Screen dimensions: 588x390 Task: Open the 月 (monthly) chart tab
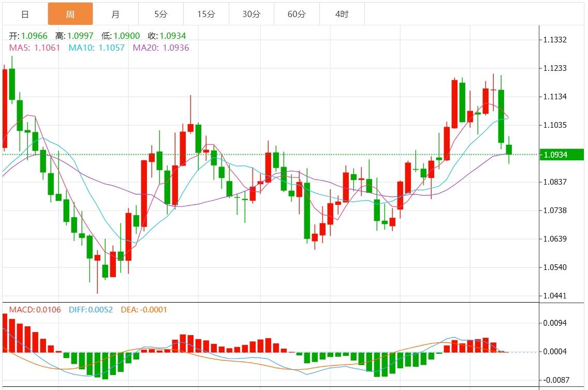coord(115,14)
